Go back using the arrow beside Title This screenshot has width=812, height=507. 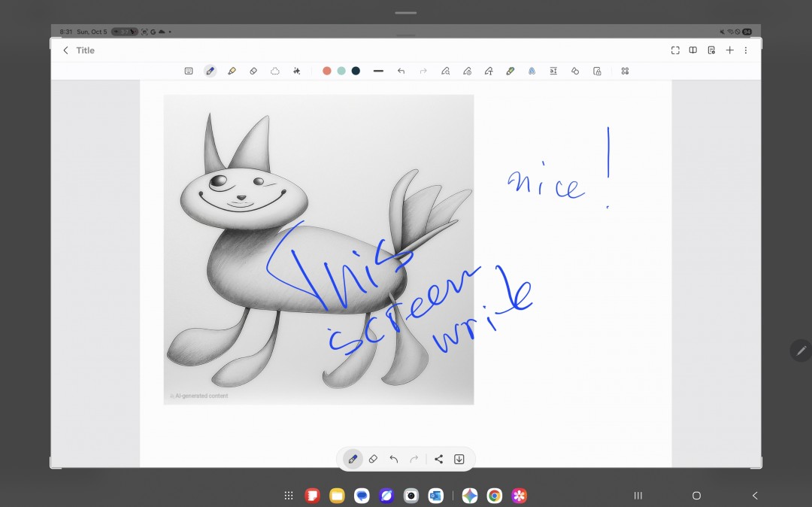[65, 50]
